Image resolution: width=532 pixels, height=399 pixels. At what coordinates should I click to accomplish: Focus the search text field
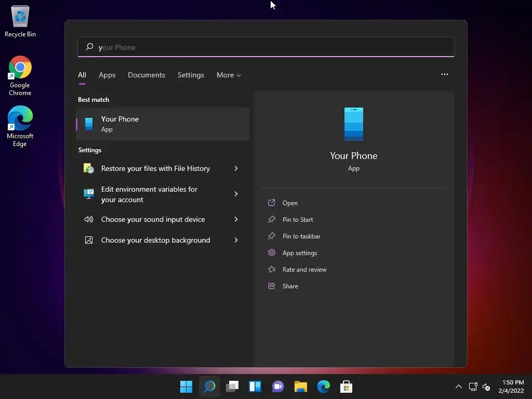(265, 47)
